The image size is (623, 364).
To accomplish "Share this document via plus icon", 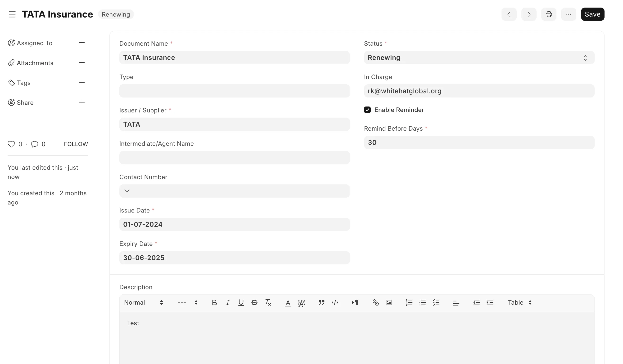I will click(82, 102).
